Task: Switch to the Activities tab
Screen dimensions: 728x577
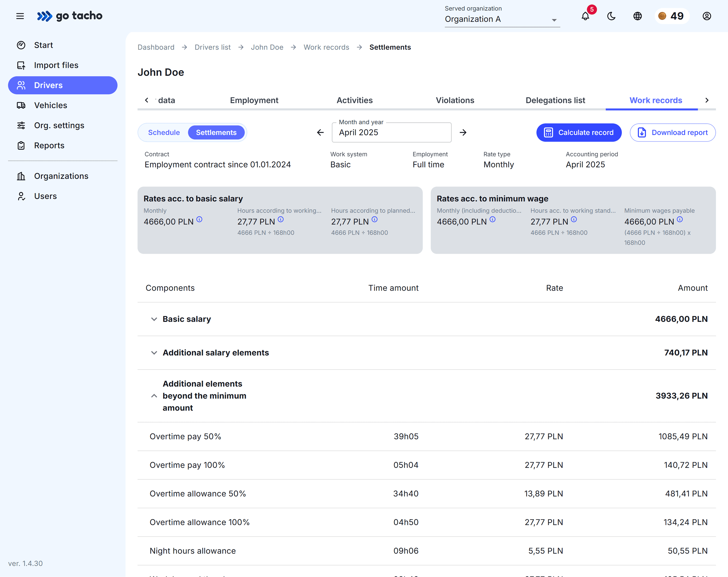Action: pos(355,100)
